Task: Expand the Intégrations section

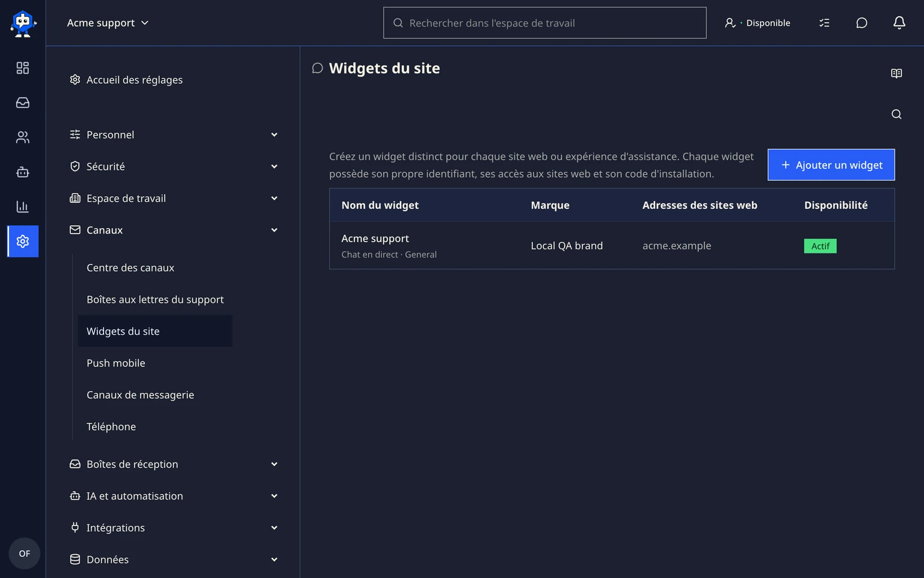Action: tap(174, 528)
